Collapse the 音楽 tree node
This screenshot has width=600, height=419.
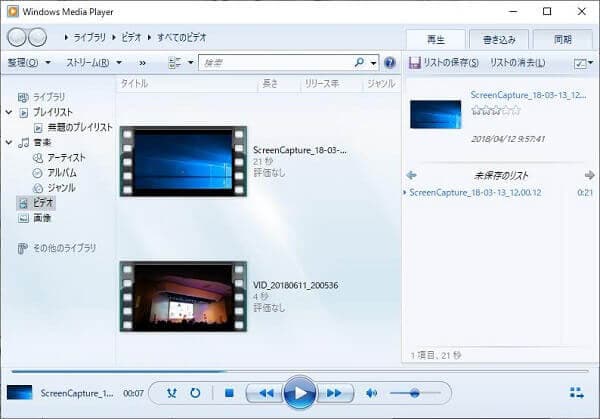click(x=9, y=143)
